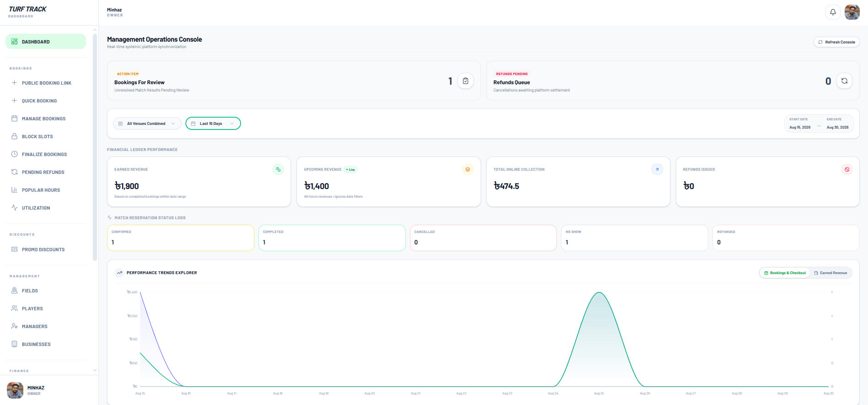The image size is (868, 405).
Task: Click Upcoming Revenue card layers icon
Action: pyautogui.click(x=468, y=169)
